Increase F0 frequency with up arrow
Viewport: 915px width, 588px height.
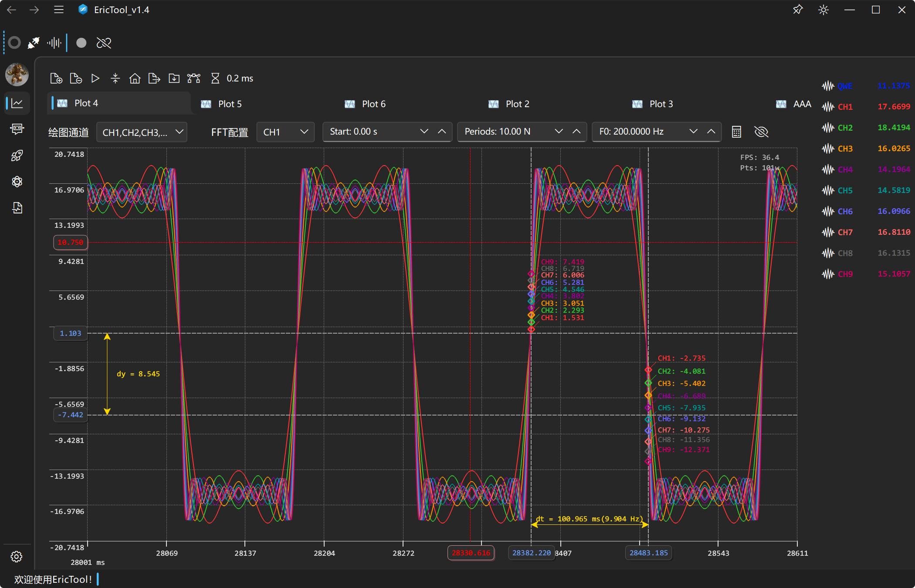click(x=711, y=132)
